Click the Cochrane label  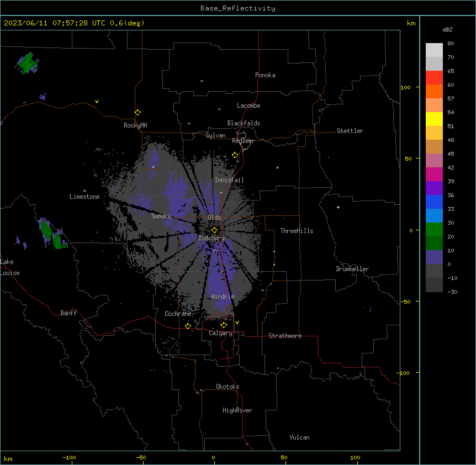point(178,314)
